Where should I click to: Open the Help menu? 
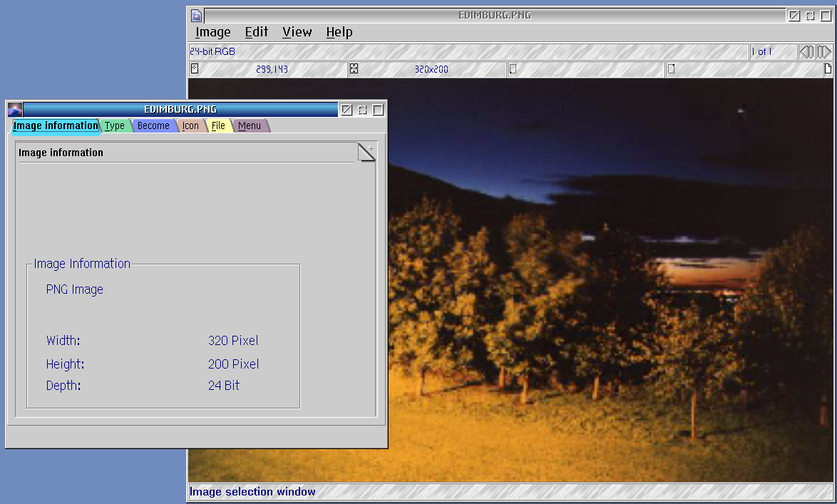(x=339, y=32)
